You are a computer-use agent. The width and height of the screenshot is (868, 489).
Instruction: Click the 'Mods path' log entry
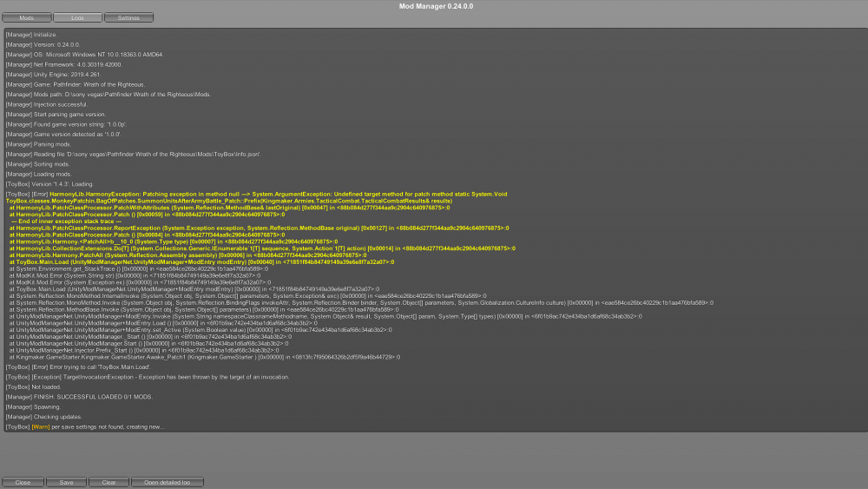108,94
